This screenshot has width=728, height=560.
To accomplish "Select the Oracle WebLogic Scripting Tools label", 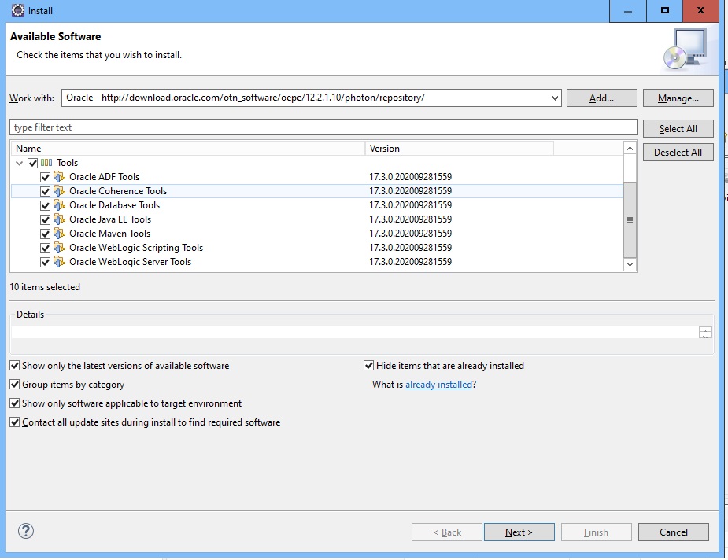I will tap(136, 247).
